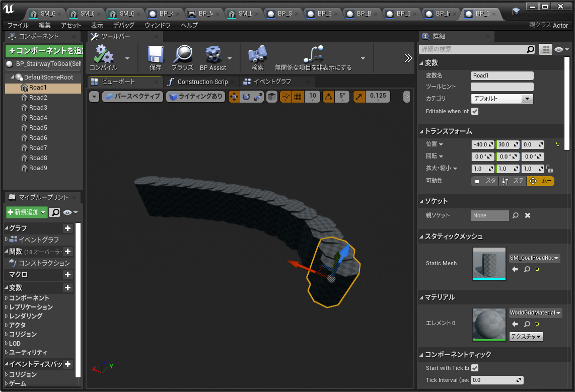Click Add New button in My Blueprint
The image size is (575, 392).
(x=27, y=212)
